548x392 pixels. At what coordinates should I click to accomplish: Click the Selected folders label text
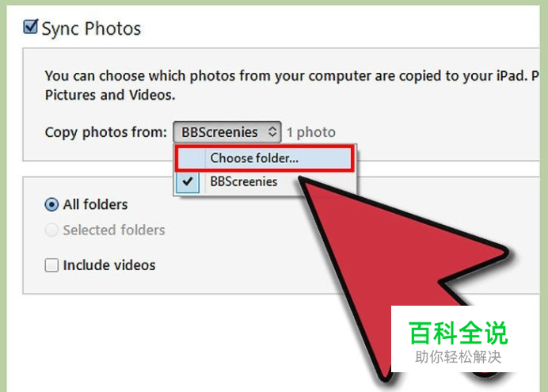[114, 230]
